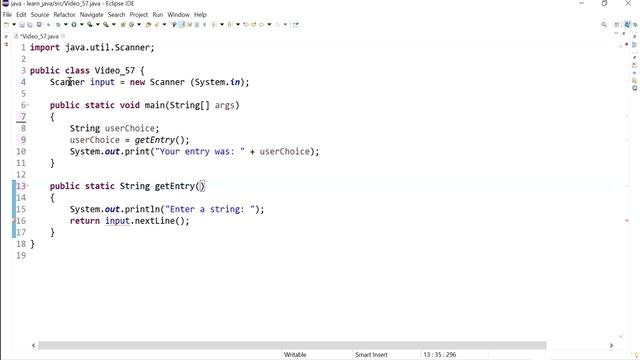Expand the Run configurations dropdown arrow
The width and height of the screenshot is (640, 360).
(x=82, y=24)
